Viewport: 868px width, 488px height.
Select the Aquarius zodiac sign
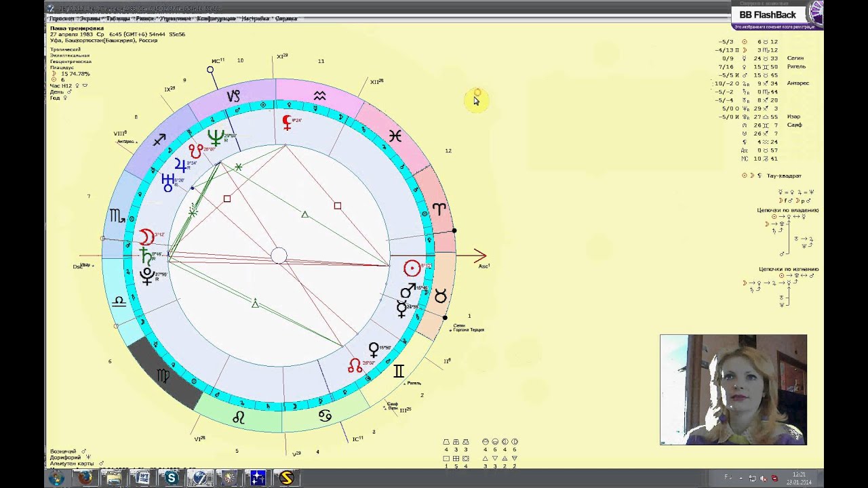point(319,96)
